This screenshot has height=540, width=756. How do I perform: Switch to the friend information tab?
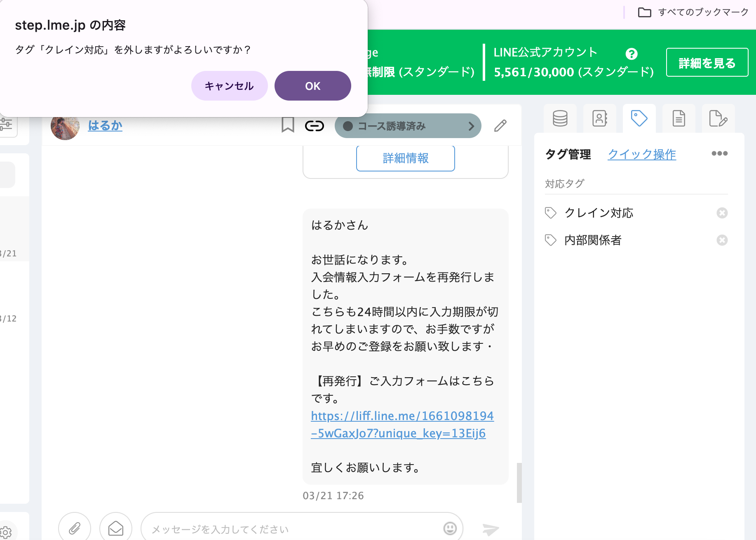click(599, 119)
